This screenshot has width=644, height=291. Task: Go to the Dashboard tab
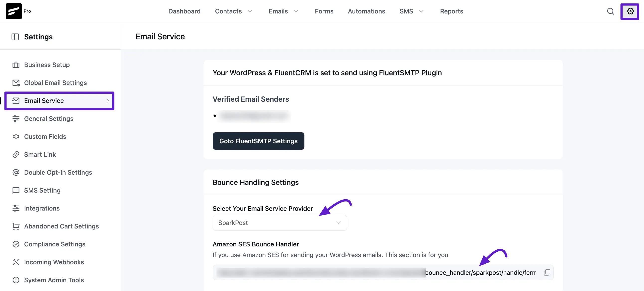coord(184,11)
